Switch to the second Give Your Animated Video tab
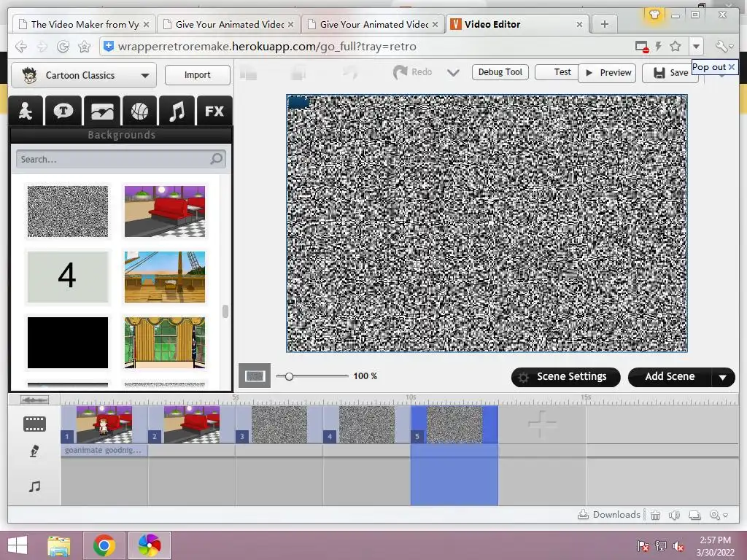Viewport: 747px width, 560px height. click(x=373, y=24)
